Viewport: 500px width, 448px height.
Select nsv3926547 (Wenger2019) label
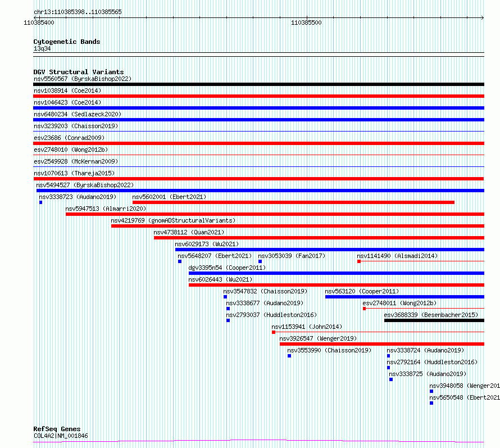318,338
